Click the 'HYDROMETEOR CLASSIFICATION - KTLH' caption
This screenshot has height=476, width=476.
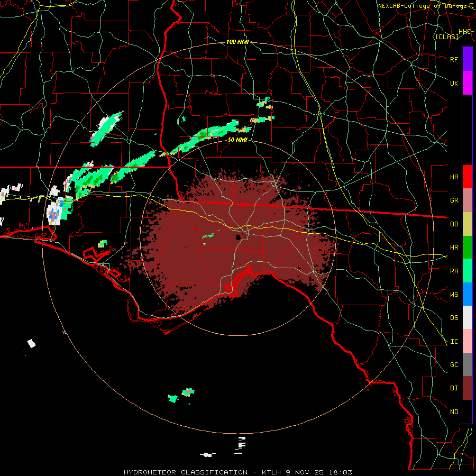pyautogui.click(x=202, y=472)
